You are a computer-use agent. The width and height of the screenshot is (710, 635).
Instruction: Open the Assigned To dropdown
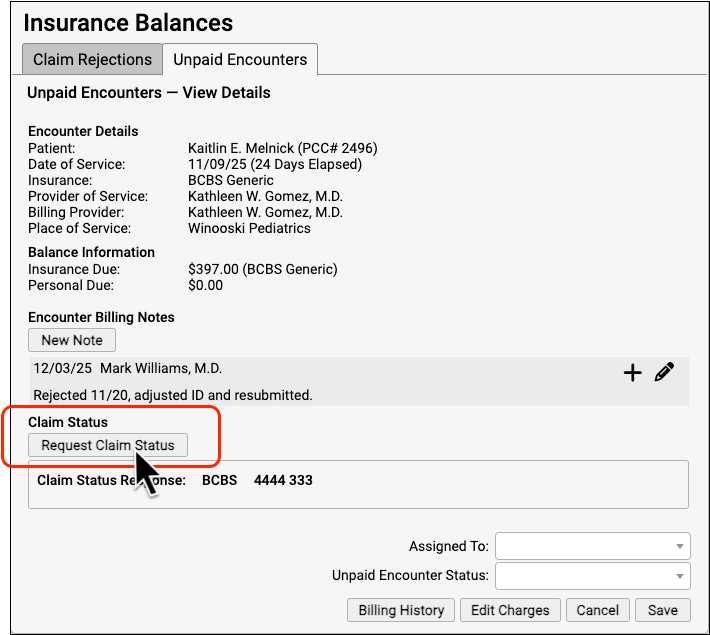593,546
